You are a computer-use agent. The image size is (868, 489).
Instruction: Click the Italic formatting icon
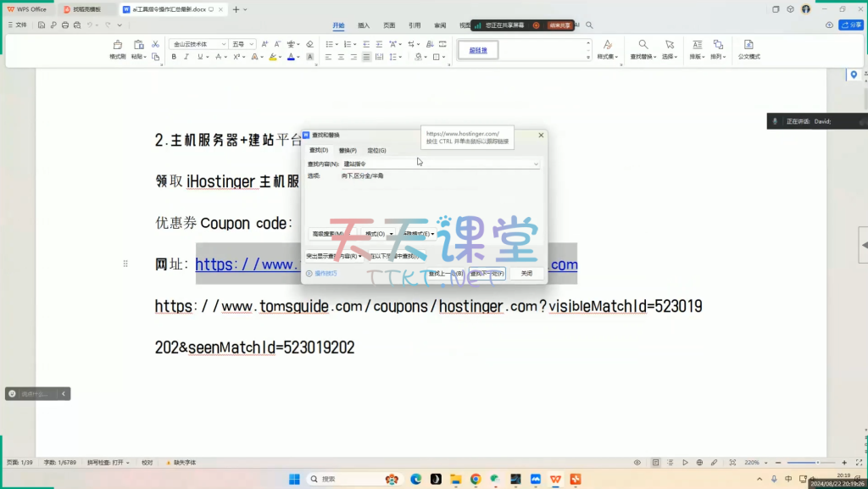point(186,57)
